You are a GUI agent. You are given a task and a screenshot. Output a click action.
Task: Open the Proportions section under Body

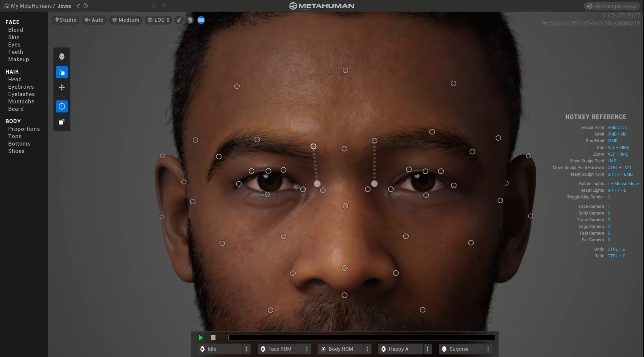(24, 129)
